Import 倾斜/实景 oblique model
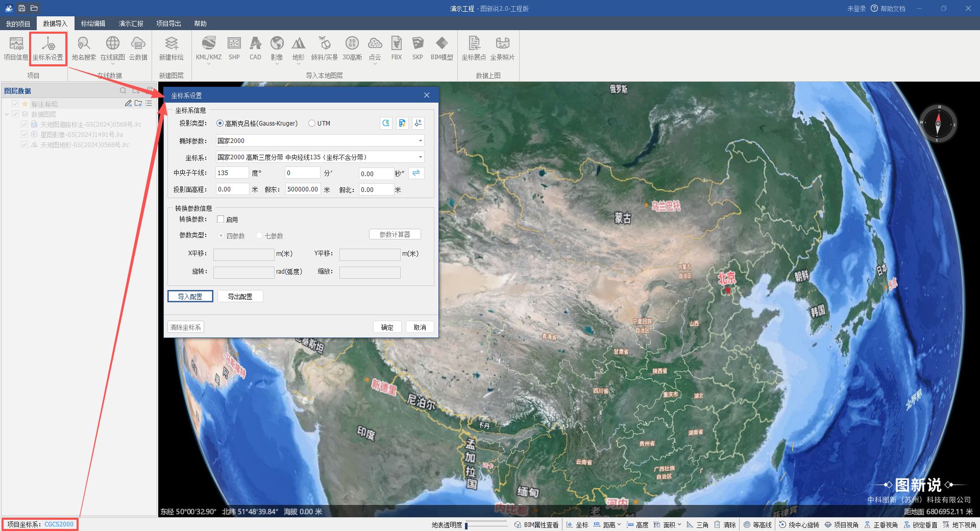The height and width of the screenshot is (531, 980). [x=325, y=49]
